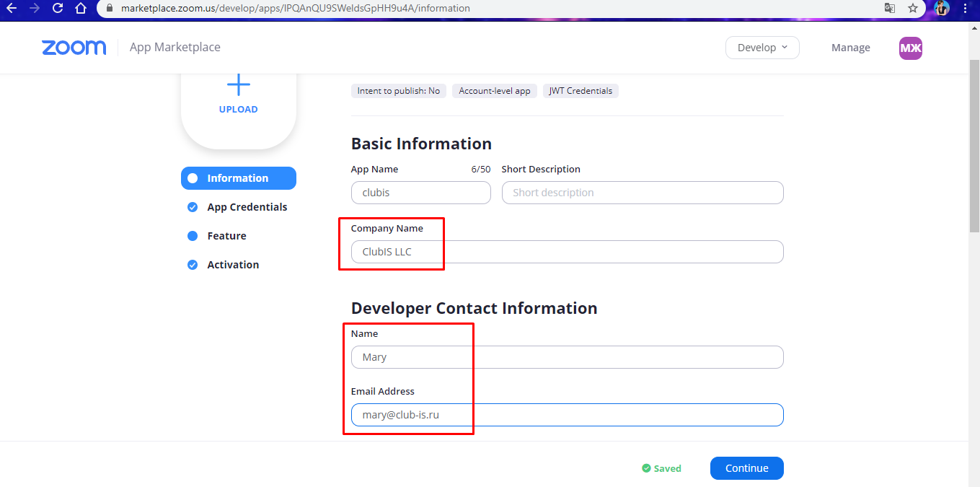Image resolution: width=980 pixels, height=487 pixels.
Task: Click the Company Name field
Action: pos(568,252)
